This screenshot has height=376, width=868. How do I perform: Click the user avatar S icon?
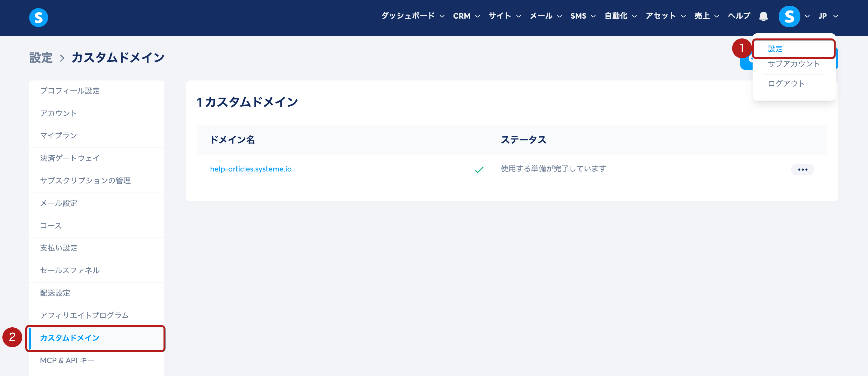point(789,16)
